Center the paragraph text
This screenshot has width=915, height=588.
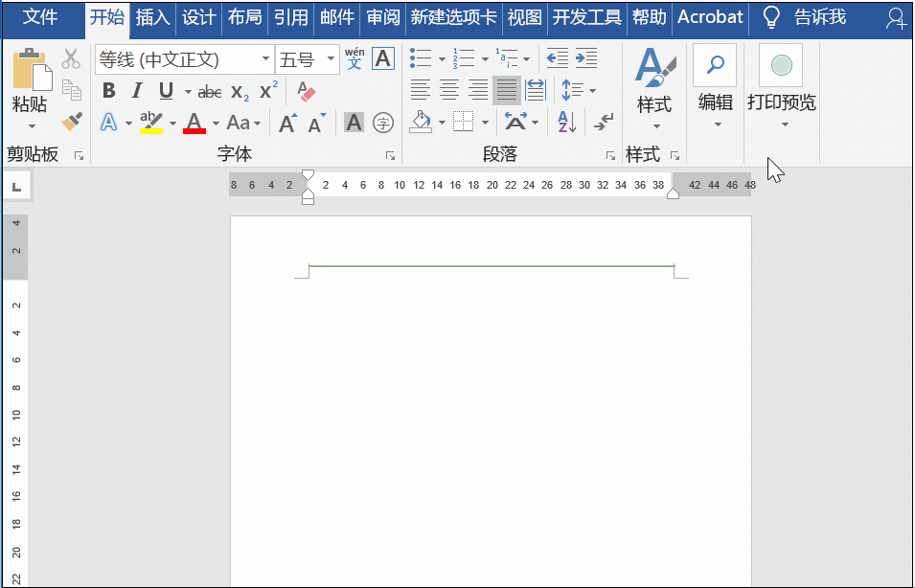pyautogui.click(x=448, y=90)
